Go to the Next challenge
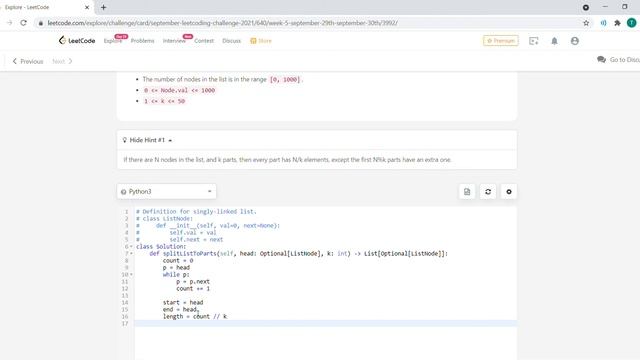This screenshot has width=640, height=360. point(62,61)
